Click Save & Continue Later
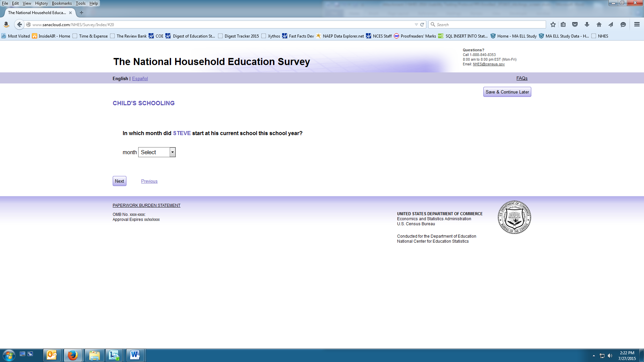Screen dimensions: 644x362 (x=507, y=92)
